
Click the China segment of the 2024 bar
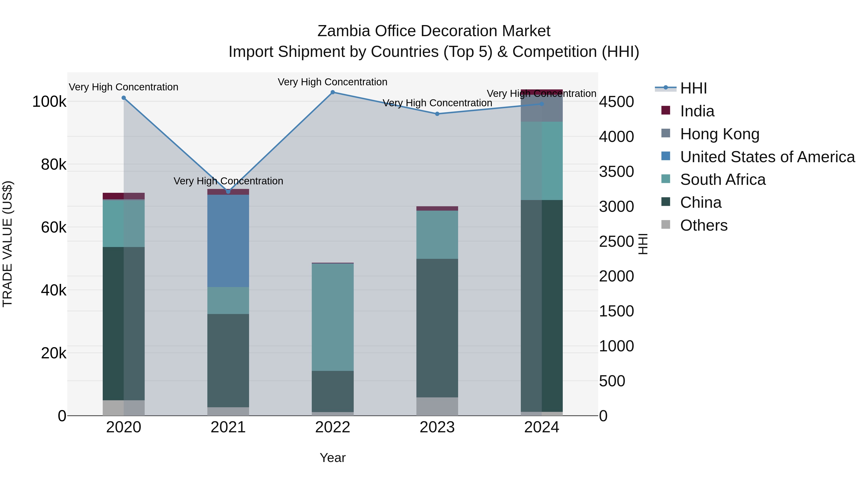click(x=542, y=306)
